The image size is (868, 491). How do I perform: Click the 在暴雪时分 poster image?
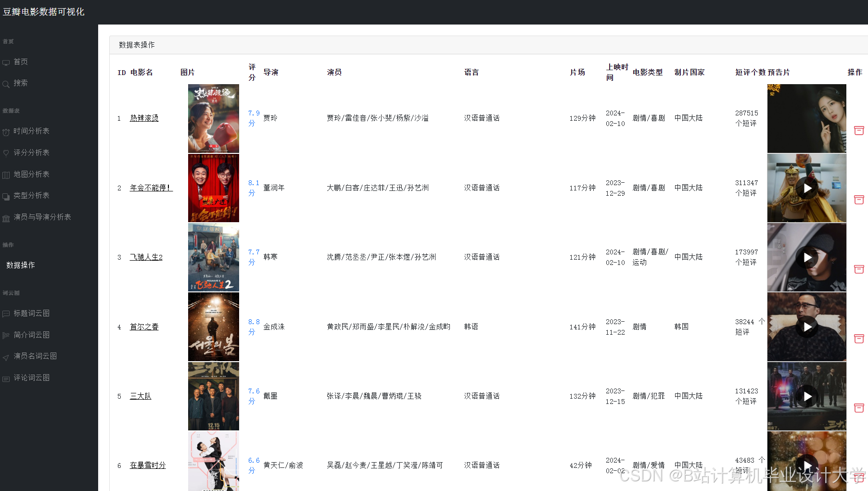pyautogui.click(x=214, y=461)
